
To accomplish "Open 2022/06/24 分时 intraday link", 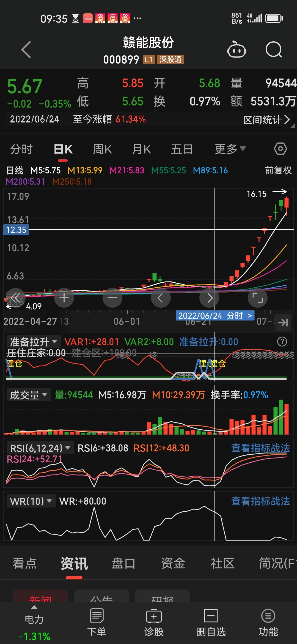I will point(215,315).
